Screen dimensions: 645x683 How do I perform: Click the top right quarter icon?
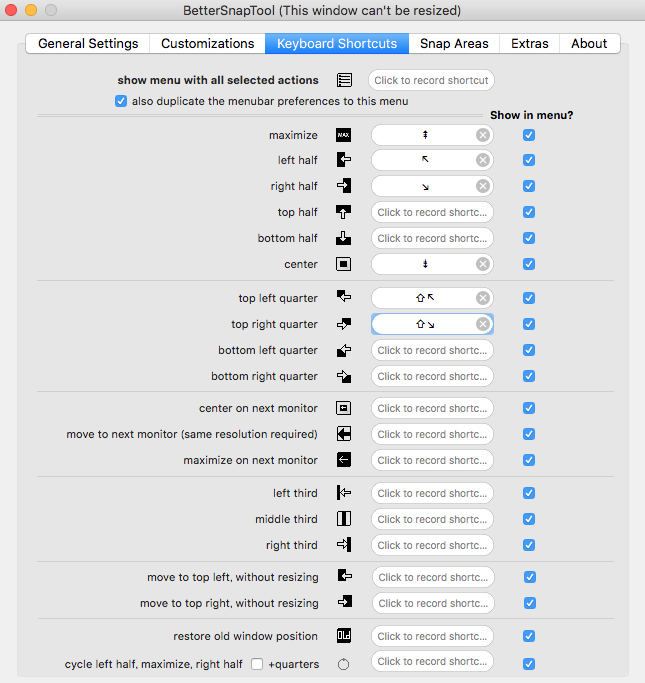pyautogui.click(x=344, y=324)
